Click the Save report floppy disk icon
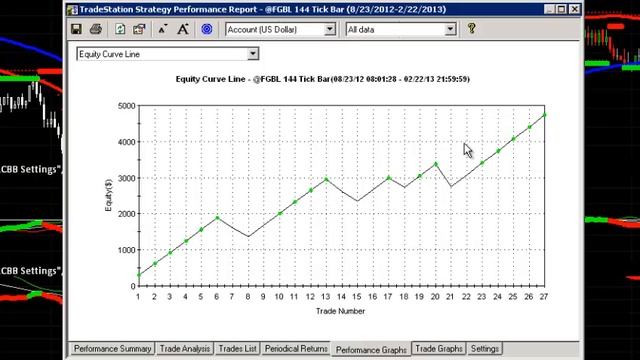 [x=76, y=29]
